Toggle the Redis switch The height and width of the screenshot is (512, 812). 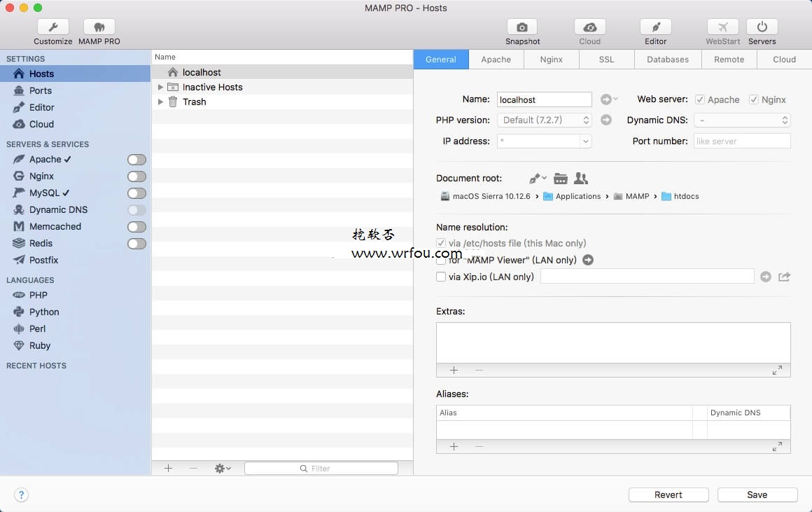[136, 244]
